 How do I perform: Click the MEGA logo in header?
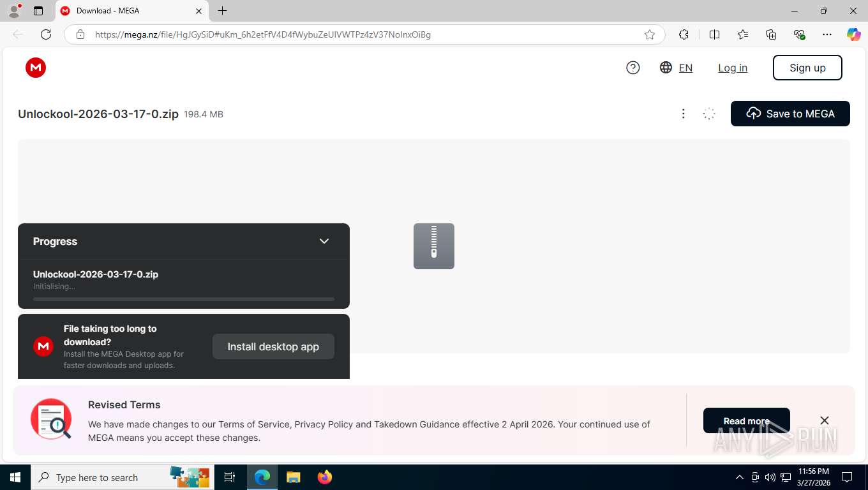(36, 68)
